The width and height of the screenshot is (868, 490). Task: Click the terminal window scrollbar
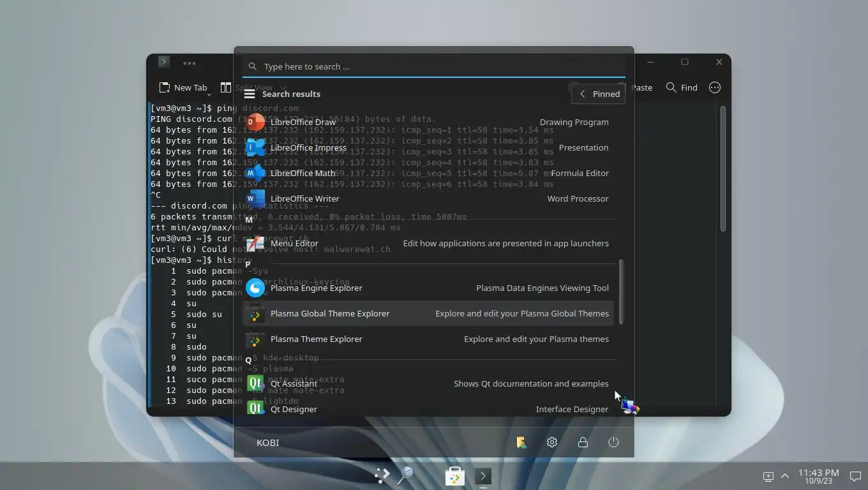click(x=723, y=169)
